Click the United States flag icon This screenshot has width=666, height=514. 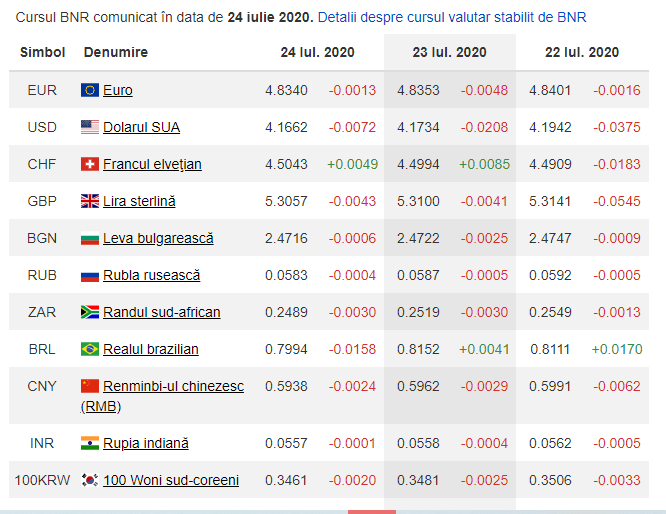pos(90,127)
